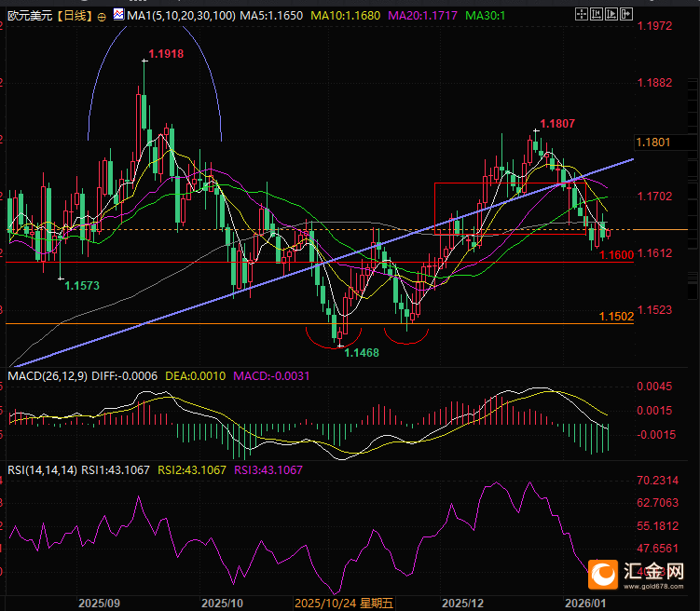
Task: Click the small chart icon before MA1
Action: coord(117,16)
